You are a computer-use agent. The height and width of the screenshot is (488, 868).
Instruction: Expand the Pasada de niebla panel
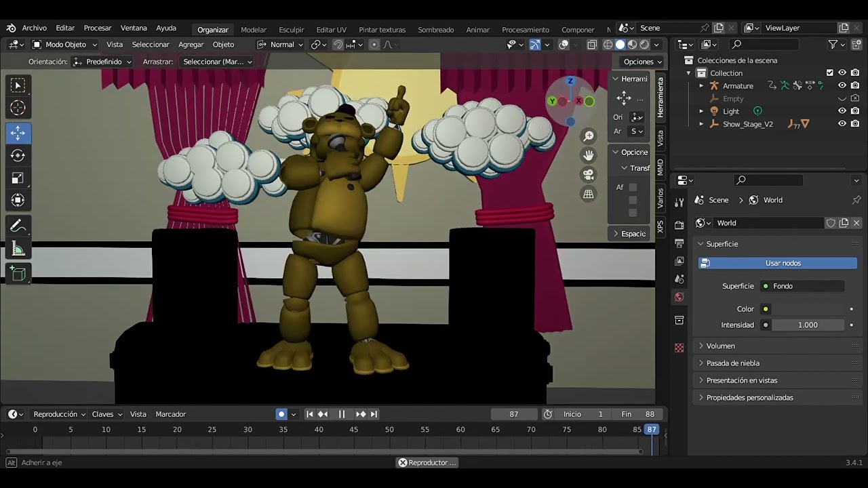pos(777,363)
